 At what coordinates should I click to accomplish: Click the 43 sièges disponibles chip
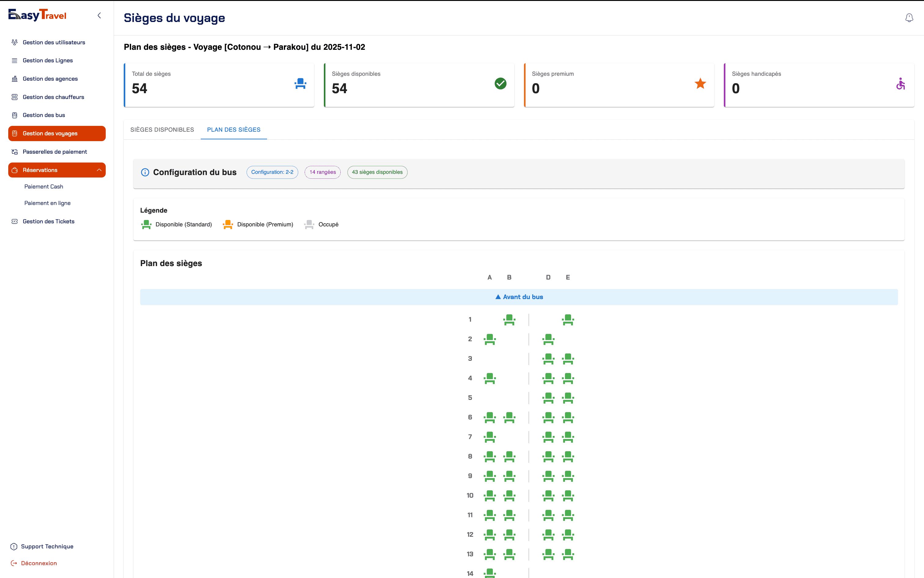click(377, 172)
